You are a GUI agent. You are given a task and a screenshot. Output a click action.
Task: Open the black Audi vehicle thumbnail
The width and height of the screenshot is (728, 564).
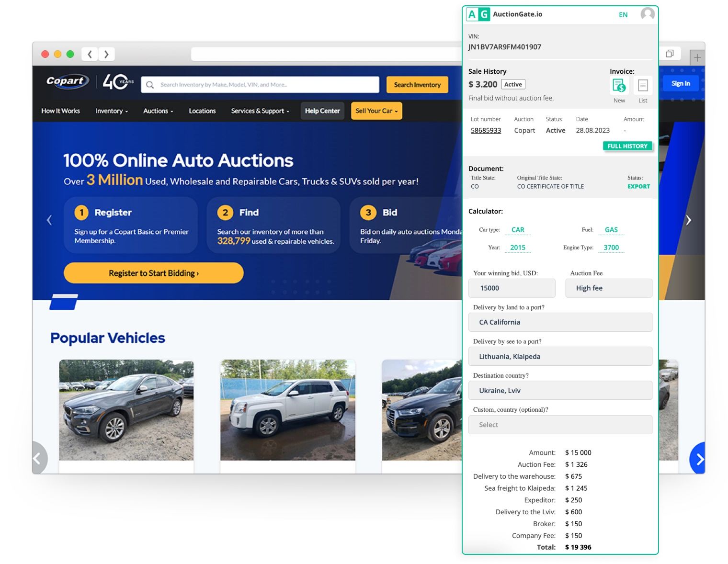point(421,410)
